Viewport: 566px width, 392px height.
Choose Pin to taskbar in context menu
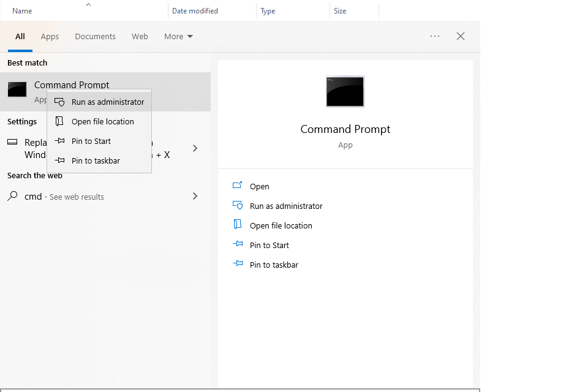point(99,160)
